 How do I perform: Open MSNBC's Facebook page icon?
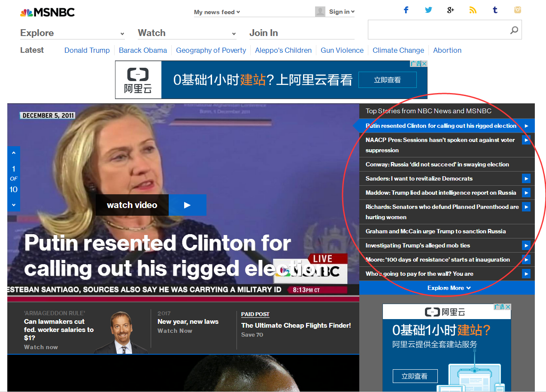point(406,10)
